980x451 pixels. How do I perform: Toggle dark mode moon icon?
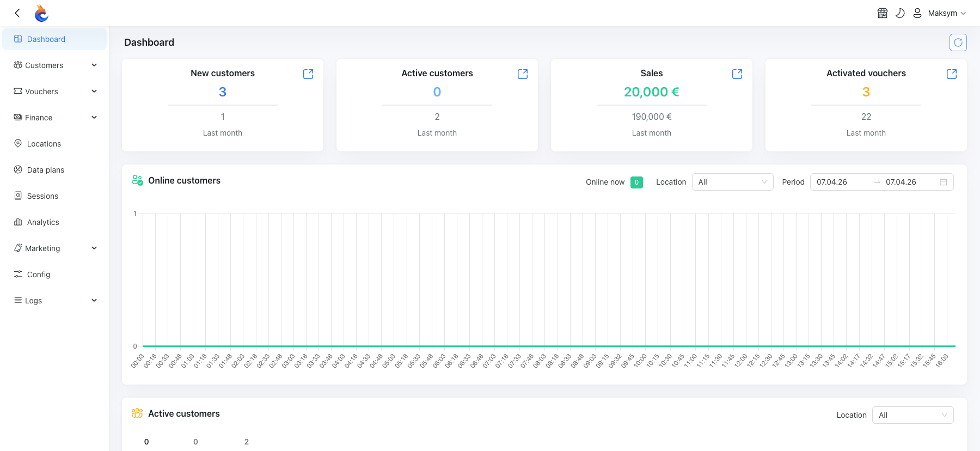coord(900,13)
